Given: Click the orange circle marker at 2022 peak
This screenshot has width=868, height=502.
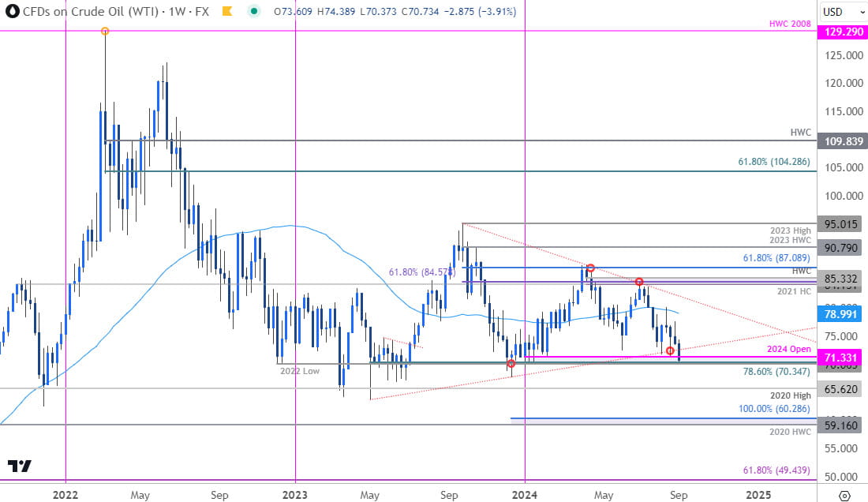Looking at the screenshot, I should 105,32.
